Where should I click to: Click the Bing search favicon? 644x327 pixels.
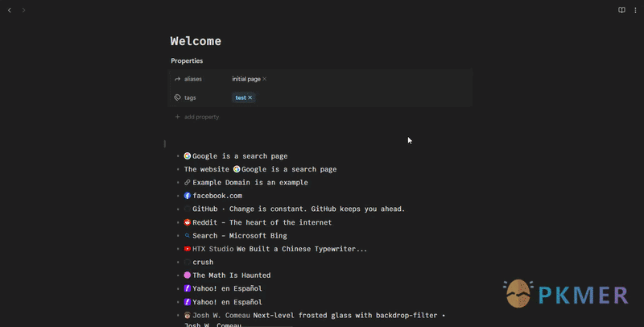coord(188,235)
